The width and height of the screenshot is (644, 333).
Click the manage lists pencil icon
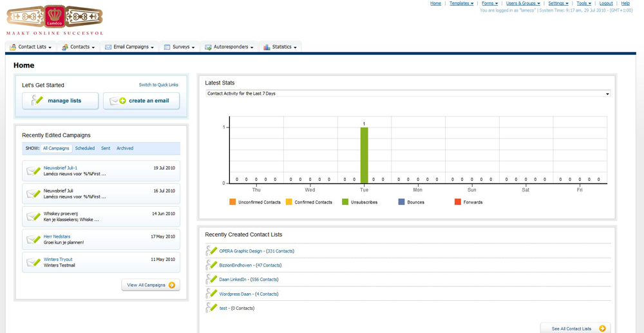pyautogui.click(x=35, y=100)
